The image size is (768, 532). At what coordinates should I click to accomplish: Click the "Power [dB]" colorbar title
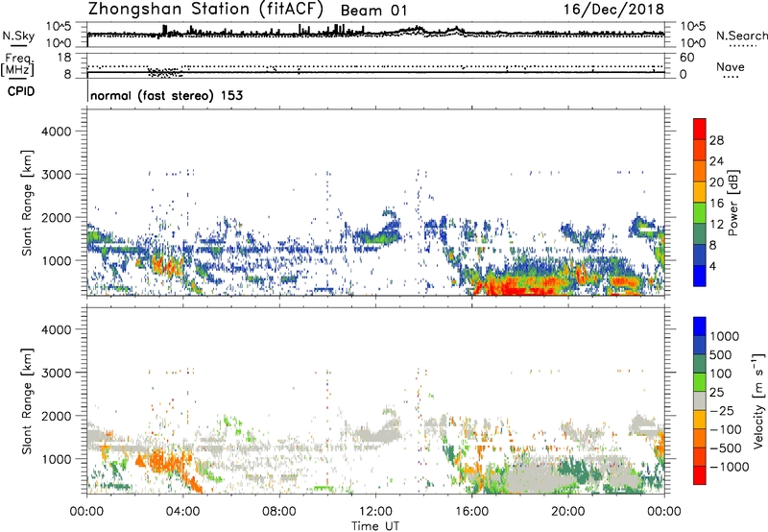pyautogui.click(x=732, y=203)
